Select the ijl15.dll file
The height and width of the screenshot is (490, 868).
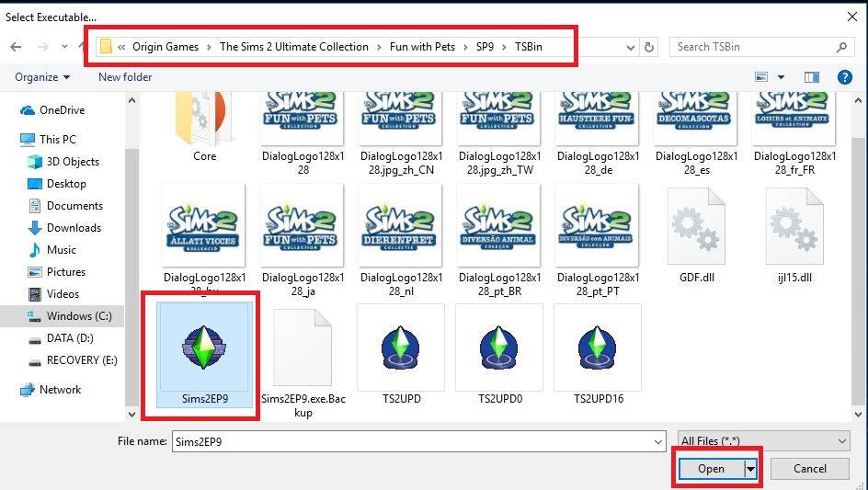click(794, 235)
